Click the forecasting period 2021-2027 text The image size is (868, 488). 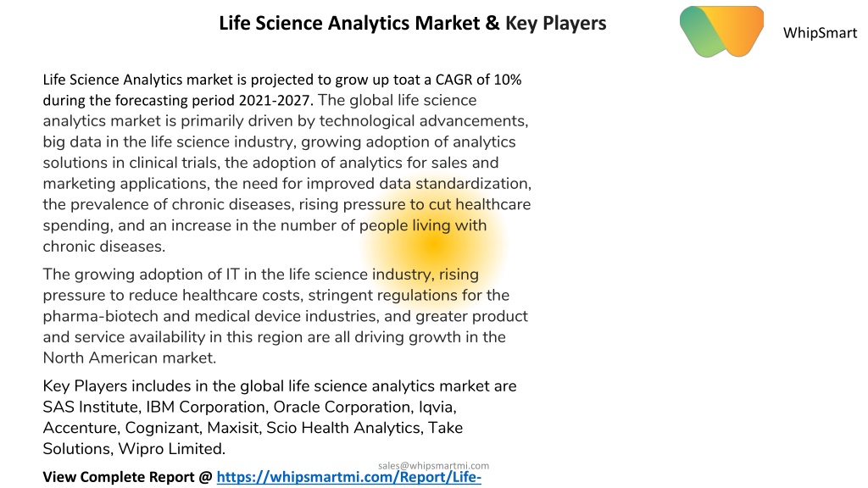(178, 100)
